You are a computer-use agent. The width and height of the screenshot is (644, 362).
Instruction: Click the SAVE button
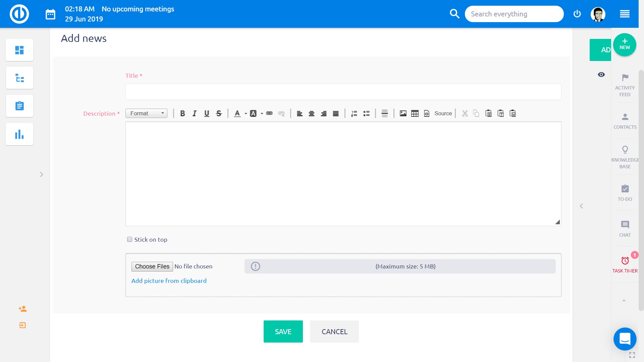tap(283, 331)
